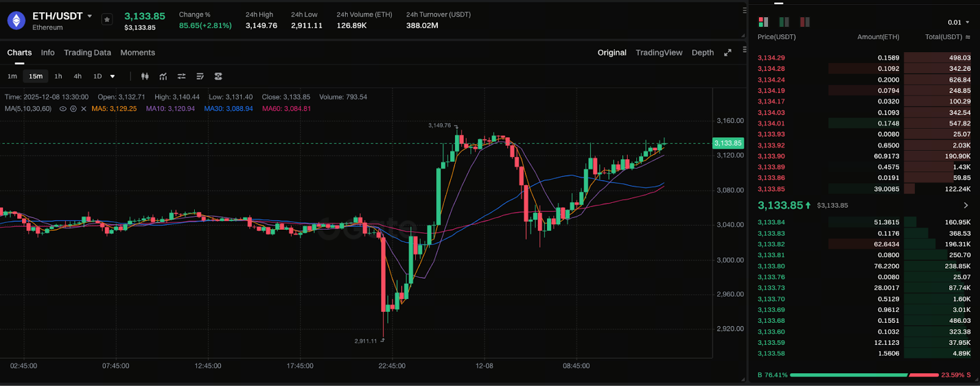The width and height of the screenshot is (980, 386).
Task: Add ETH/USDT to favorites with star
Action: 107,20
